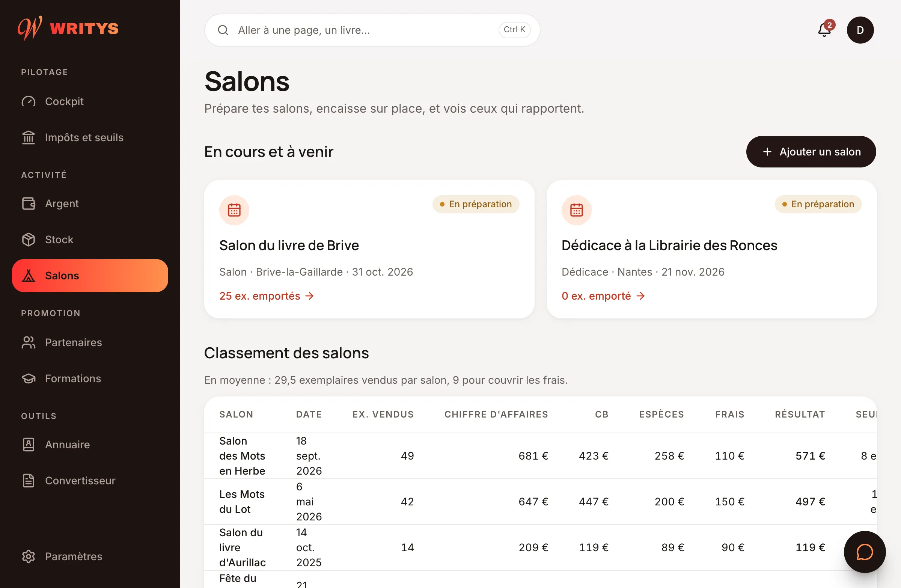901x588 pixels.
Task: Click calendar icon on Salon du livre de Brive card
Action: [x=234, y=210]
